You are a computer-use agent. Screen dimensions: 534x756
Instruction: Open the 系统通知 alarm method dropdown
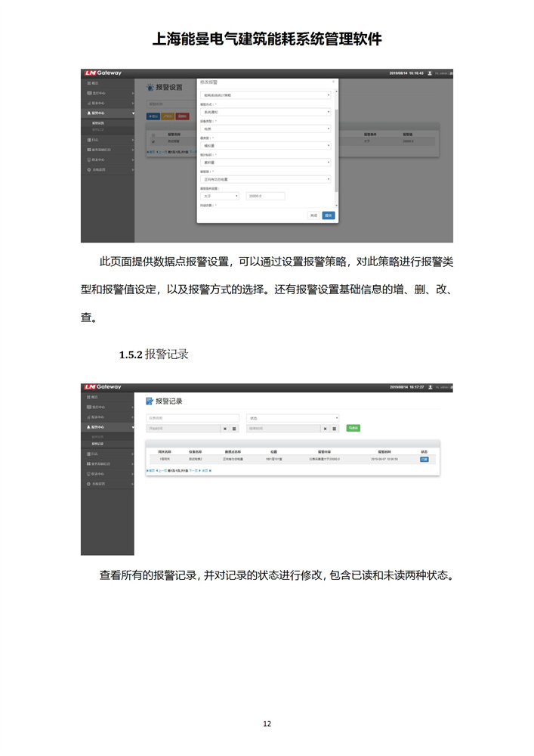point(266,112)
